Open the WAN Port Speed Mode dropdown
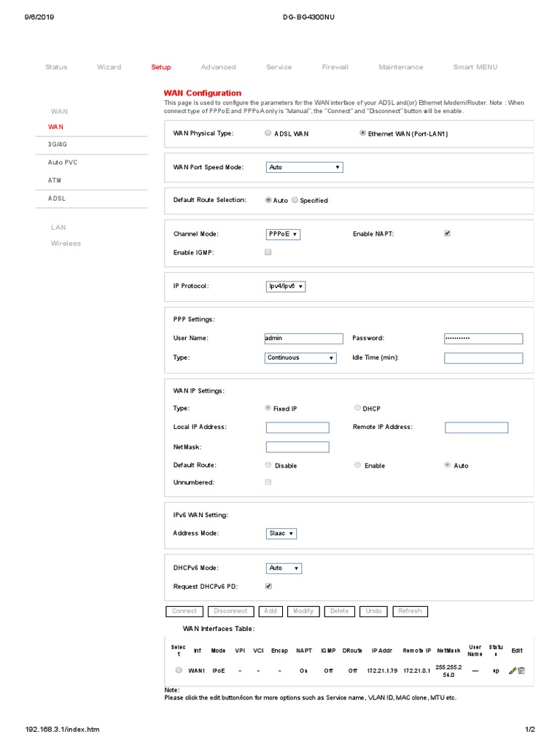This screenshot has width=560, height=747. pos(304,167)
